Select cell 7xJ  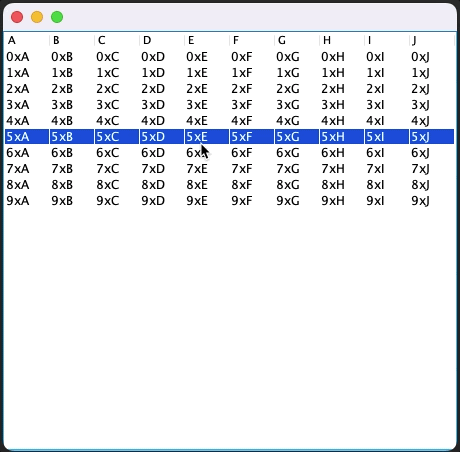pyautogui.click(x=432, y=169)
